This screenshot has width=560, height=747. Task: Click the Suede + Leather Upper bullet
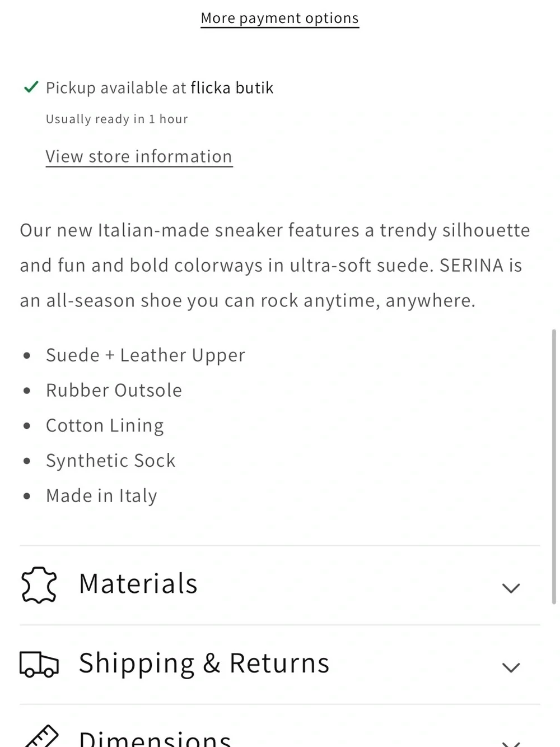(x=146, y=355)
